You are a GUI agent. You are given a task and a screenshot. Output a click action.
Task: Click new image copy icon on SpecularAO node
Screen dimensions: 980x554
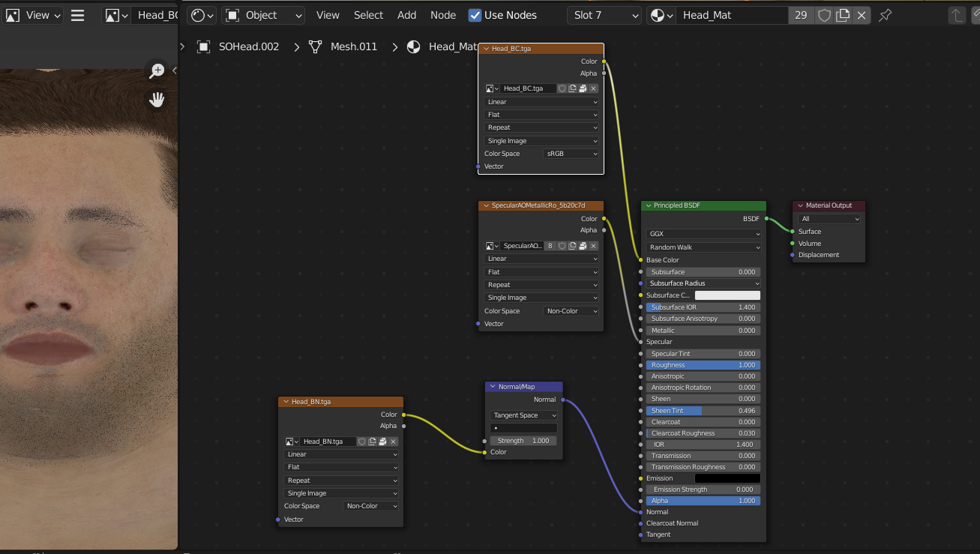[x=572, y=246]
